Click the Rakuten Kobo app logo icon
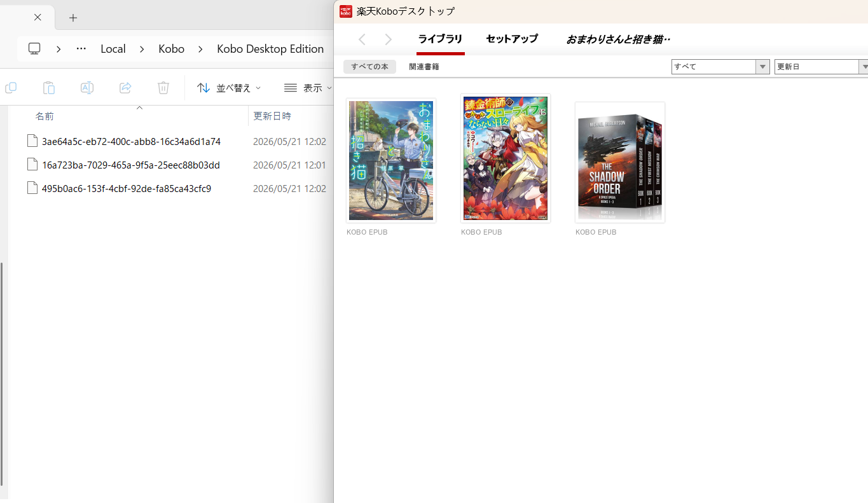This screenshot has height=503, width=868. [x=346, y=11]
